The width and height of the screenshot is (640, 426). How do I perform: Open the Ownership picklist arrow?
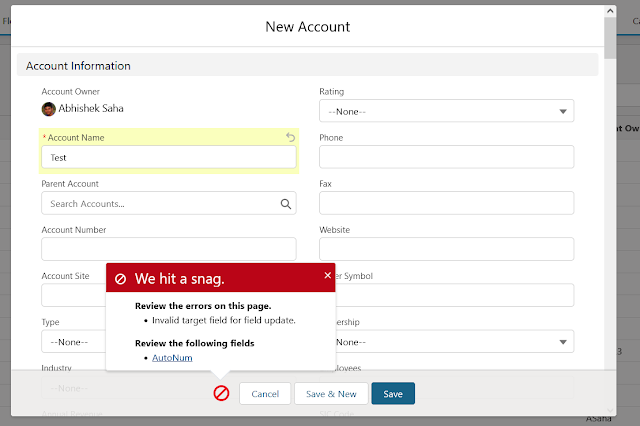pyautogui.click(x=563, y=342)
